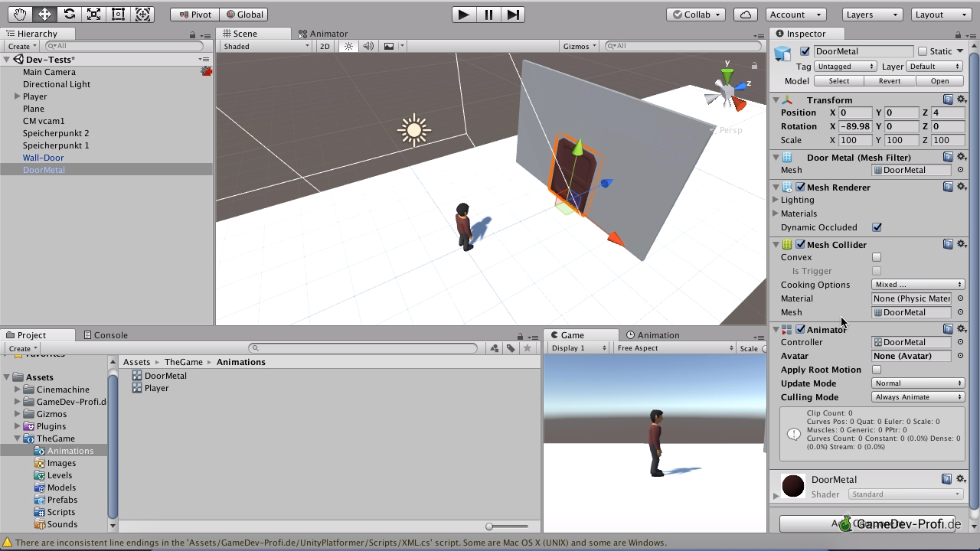Click Search by Type icon in Project

tap(494, 348)
